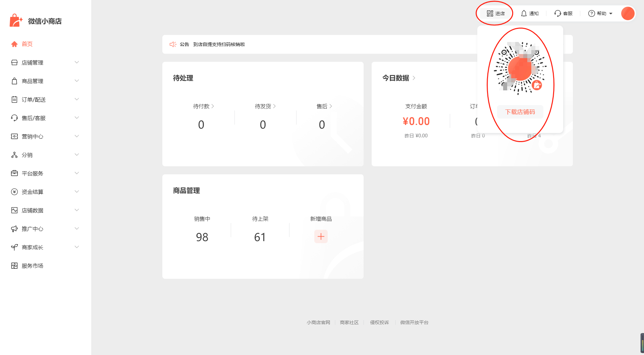The image size is (644, 355).
Task: Click the notification bell icon
Action: pos(524,13)
